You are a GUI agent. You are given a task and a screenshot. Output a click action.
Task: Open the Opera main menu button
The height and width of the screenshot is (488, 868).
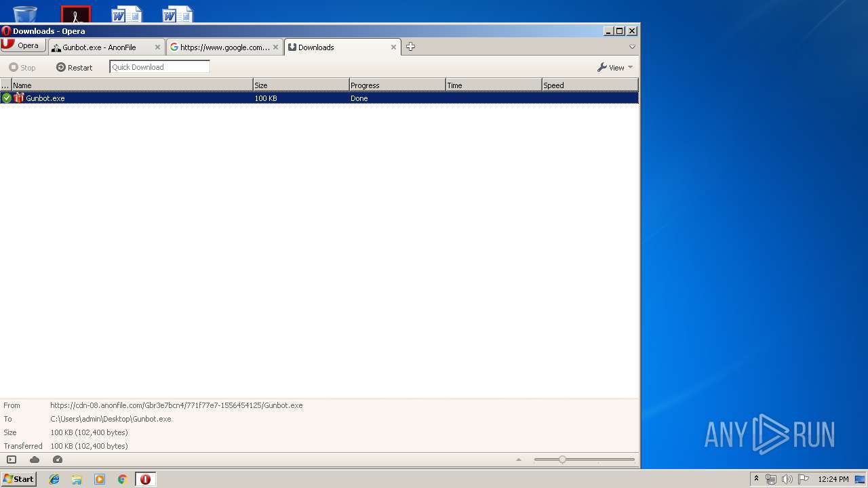tap(23, 45)
